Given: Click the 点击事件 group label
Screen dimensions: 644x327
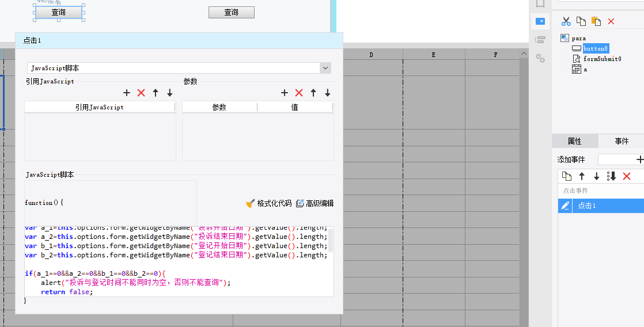Looking at the screenshot, I should tap(575, 191).
